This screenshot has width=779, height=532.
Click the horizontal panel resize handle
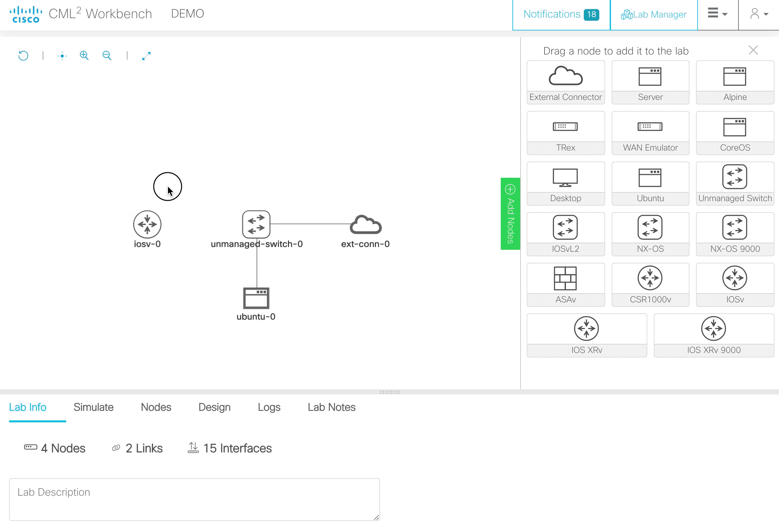(x=389, y=392)
